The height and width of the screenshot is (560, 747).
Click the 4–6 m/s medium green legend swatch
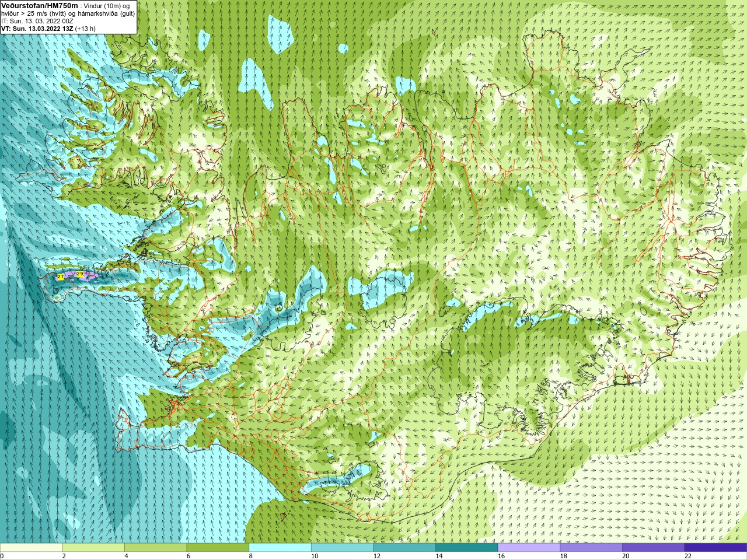tap(155, 548)
